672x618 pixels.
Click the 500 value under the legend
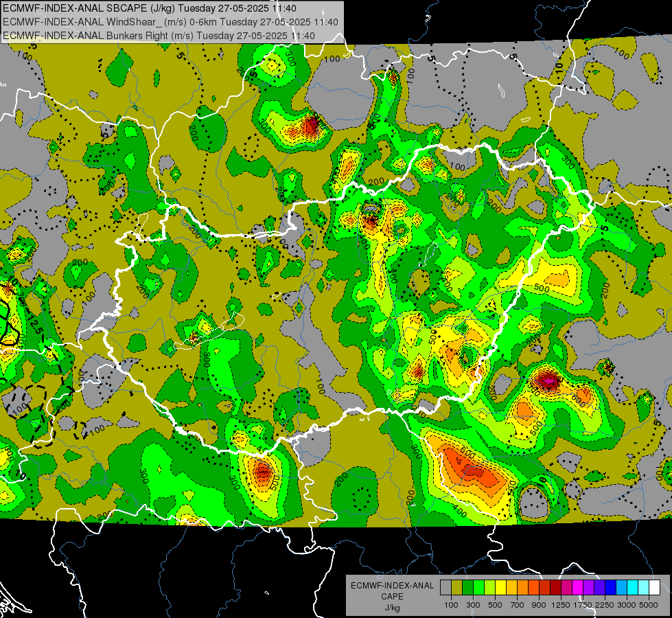click(x=495, y=605)
